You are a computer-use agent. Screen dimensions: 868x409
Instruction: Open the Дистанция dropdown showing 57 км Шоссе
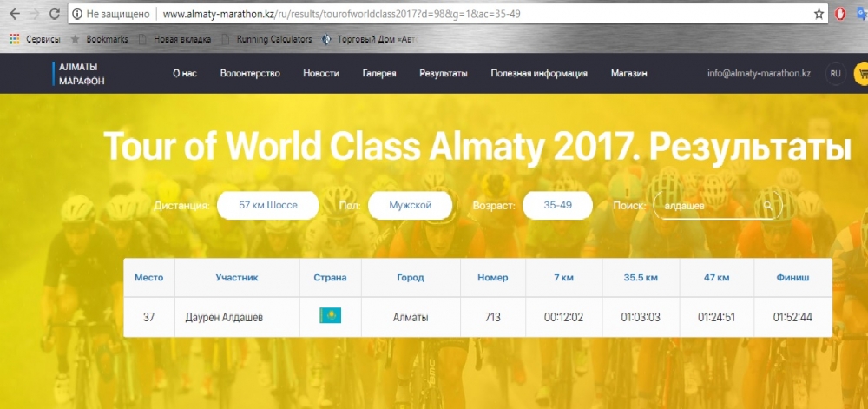click(x=267, y=206)
